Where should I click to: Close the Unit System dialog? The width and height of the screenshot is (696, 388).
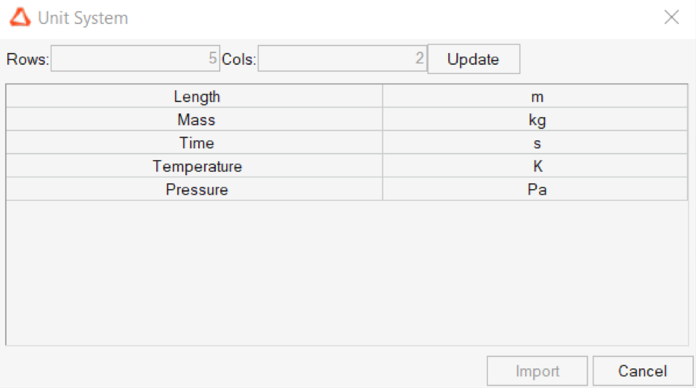point(672,17)
